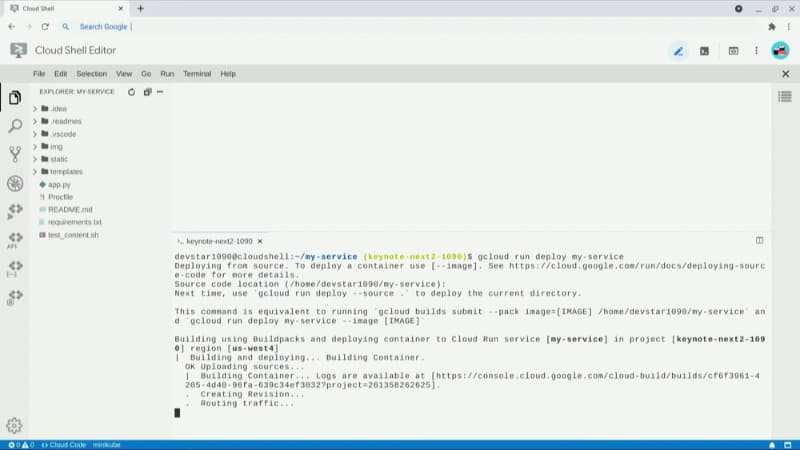Click the Cloud Shell Editor logo
The image size is (800, 450).
(18, 51)
